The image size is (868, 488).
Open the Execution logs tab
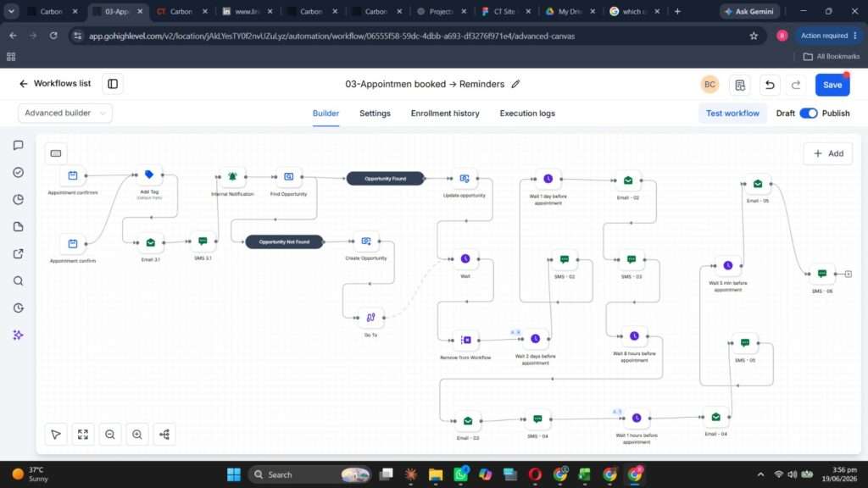coord(527,113)
